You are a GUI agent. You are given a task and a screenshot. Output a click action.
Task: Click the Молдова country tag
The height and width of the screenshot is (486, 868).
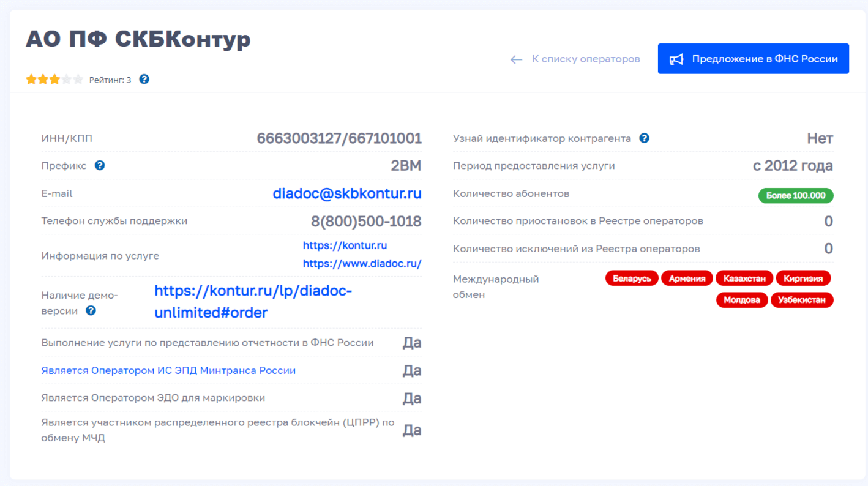click(x=742, y=300)
